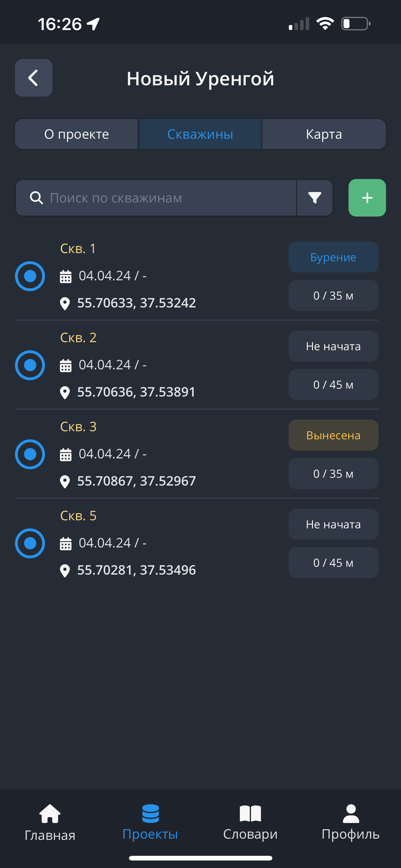This screenshot has width=401, height=868.
Task: Open Вынесена status of Скв. 3
Action: pos(333,435)
